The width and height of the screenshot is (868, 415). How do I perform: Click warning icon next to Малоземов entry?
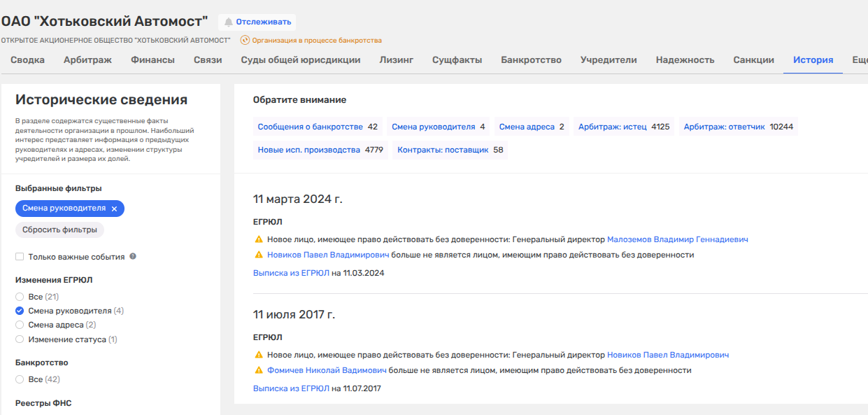click(258, 239)
